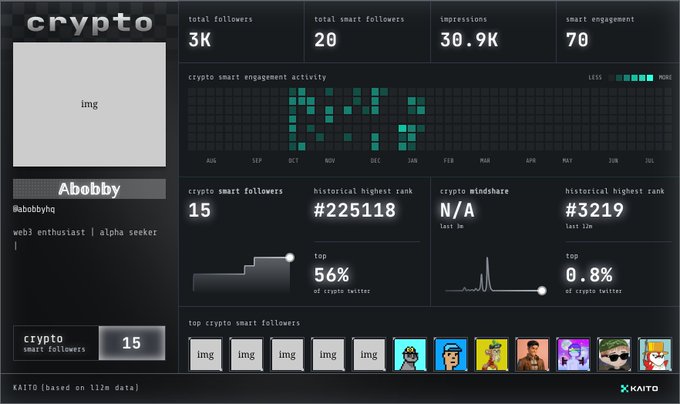Open the man in brown jacket avatar
This screenshot has height=404, width=680.
click(x=533, y=354)
